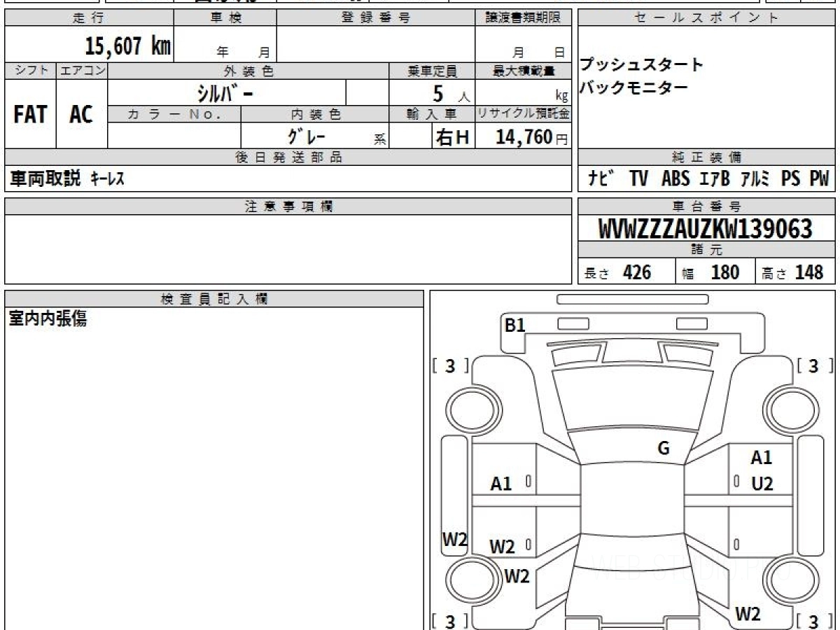This screenshot has height=630, width=840.
Task: Select the 車台番号 header
Action: [x=706, y=206]
